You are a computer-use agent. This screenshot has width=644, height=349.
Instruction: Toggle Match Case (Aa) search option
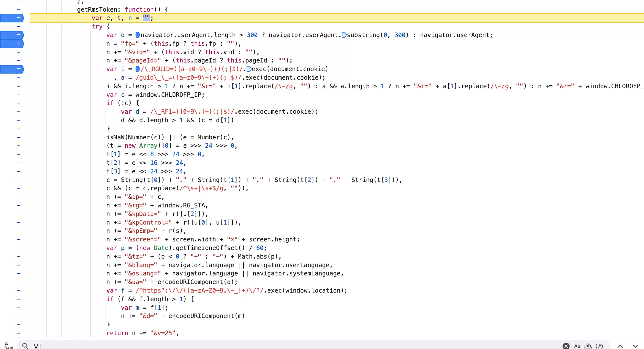click(577, 346)
